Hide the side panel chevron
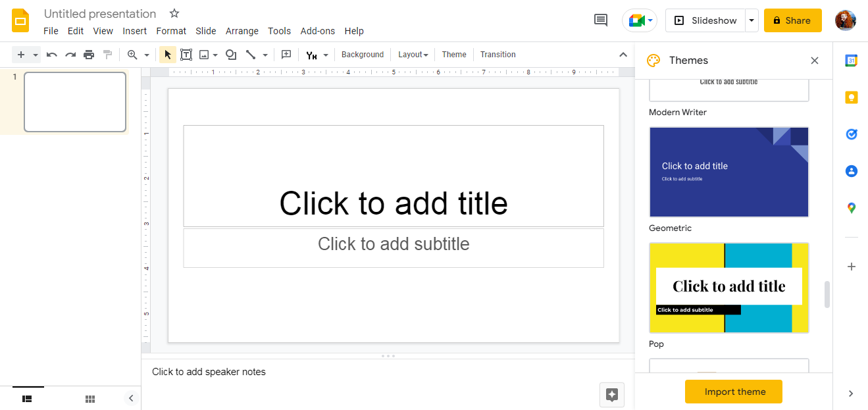This screenshot has width=868, height=410. pyautogui.click(x=850, y=394)
